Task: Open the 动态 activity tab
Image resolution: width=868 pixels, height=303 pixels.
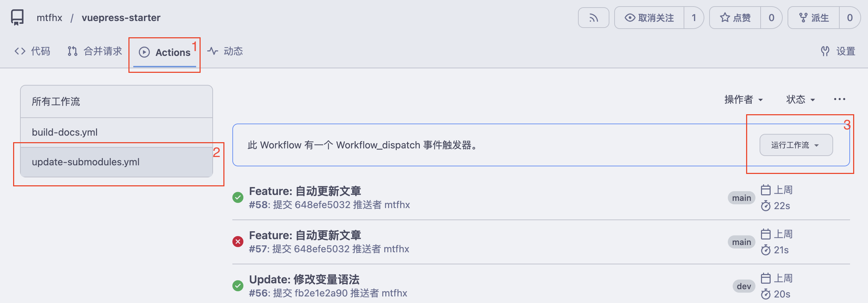Action: click(x=225, y=51)
